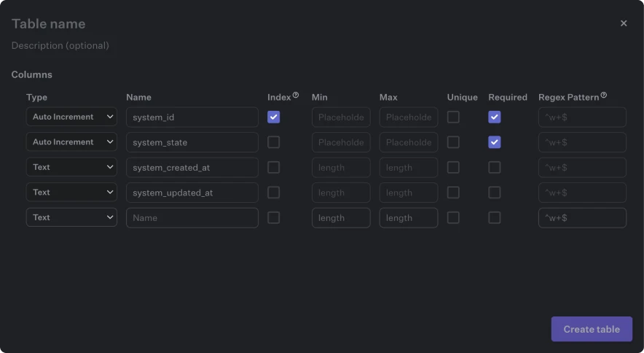The height and width of the screenshot is (353, 644).
Task: Focus the empty Name field in last row
Action: [192, 218]
